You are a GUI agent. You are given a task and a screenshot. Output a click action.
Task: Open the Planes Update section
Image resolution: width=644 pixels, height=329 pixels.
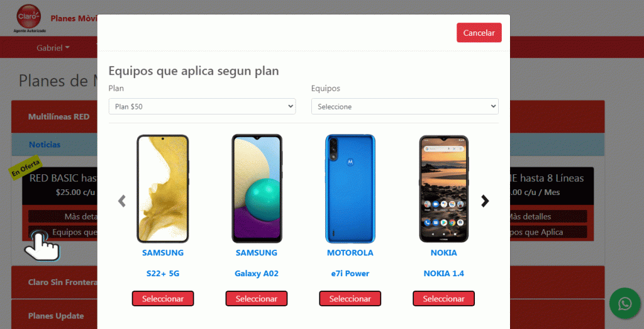(x=56, y=316)
